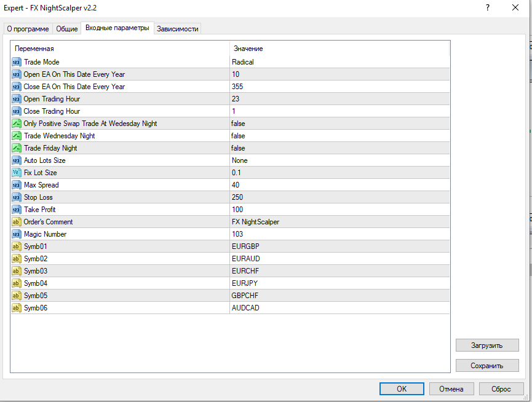This screenshot has height=402, width=532.
Task: Select the EURAUD symbol value
Action: point(339,259)
